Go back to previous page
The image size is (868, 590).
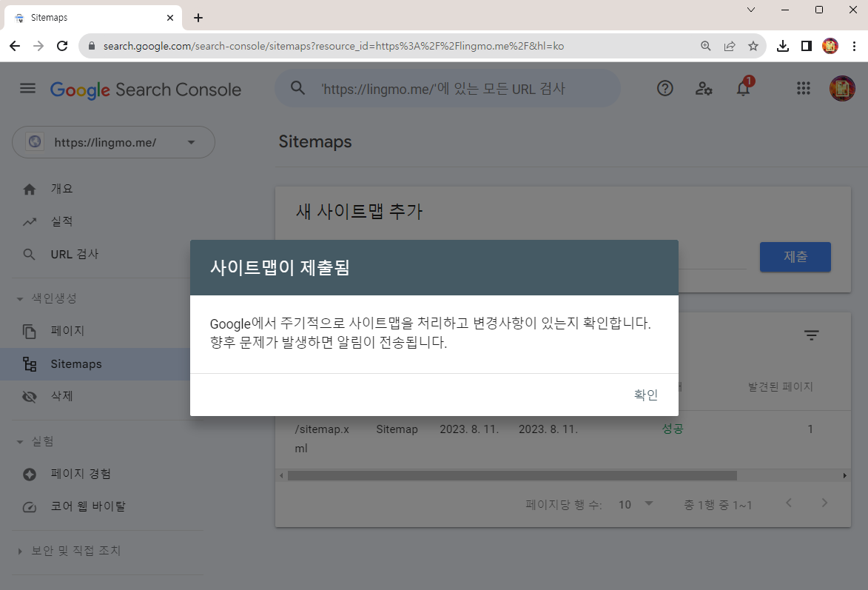pos(15,46)
